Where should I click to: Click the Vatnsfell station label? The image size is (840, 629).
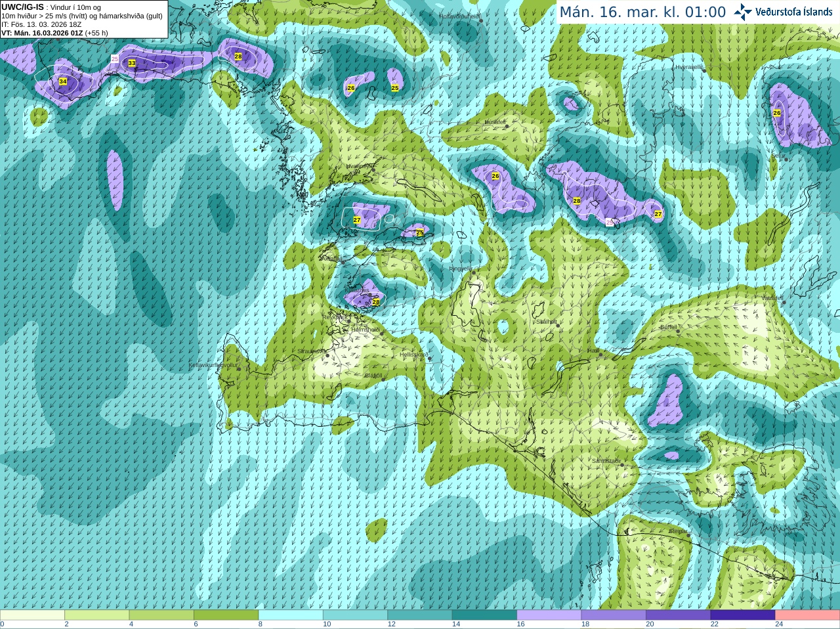click(x=772, y=298)
